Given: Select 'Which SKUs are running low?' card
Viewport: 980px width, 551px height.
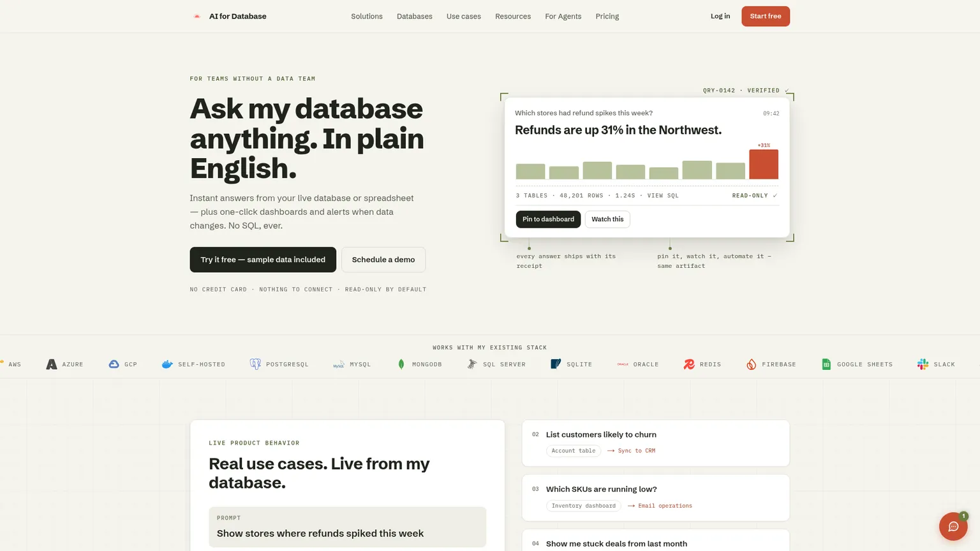Looking at the screenshot, I should [656, 498].
